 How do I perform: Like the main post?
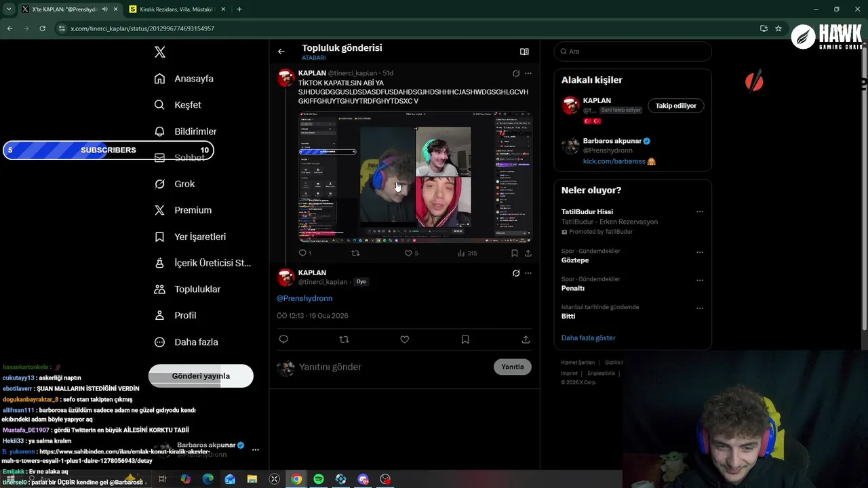pos(405,340)
